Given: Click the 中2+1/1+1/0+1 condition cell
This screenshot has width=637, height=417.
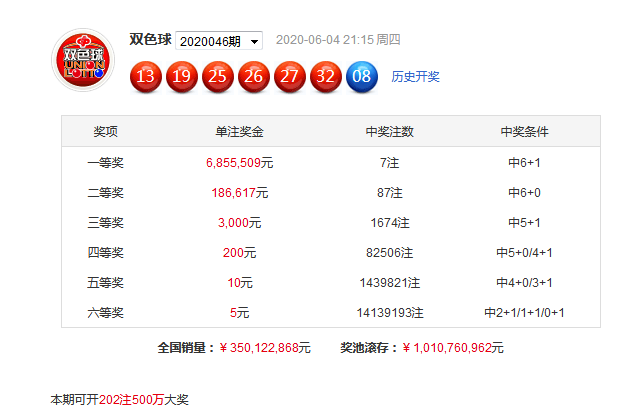Looking at the screenshot, I should (x=524, y=313).
